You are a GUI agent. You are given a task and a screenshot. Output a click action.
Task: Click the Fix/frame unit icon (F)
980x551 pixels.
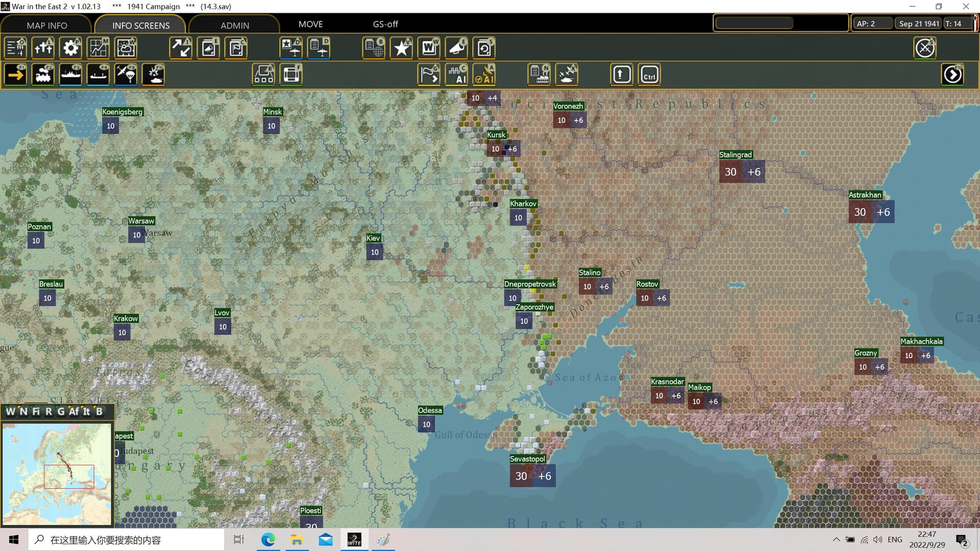[x=291, y=74]
